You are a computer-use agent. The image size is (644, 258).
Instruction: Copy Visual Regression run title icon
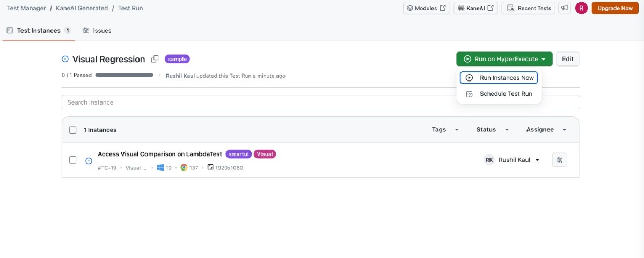click(155, 59)
